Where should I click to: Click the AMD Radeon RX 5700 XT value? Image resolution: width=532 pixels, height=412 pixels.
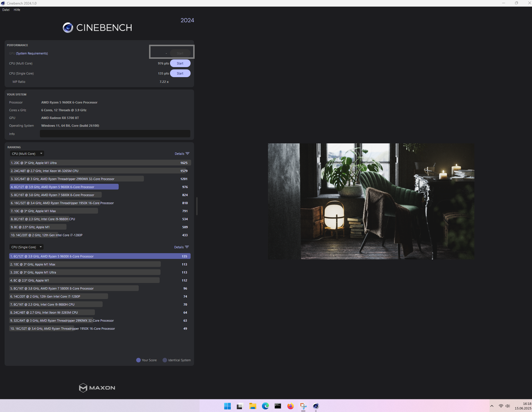[60, 118]
